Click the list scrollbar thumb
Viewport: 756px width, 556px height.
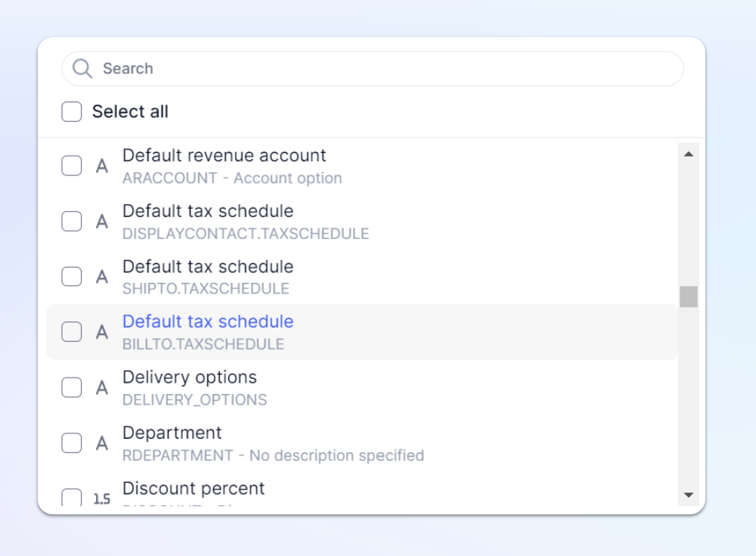coord(689,297)
